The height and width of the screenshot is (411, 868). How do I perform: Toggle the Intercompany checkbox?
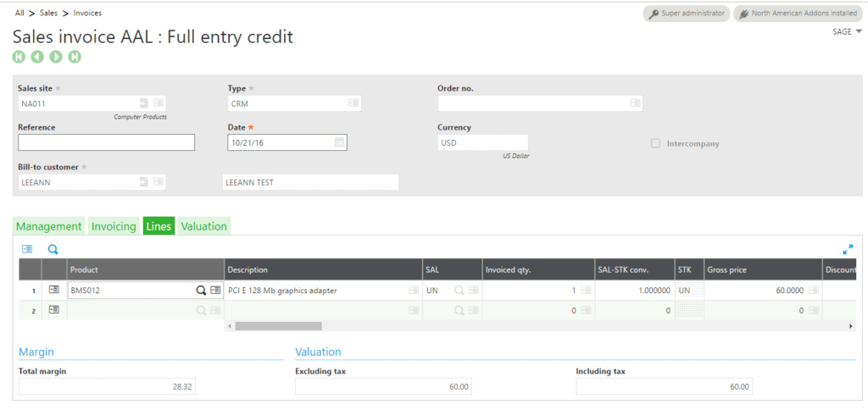click(x=655, y=143)
